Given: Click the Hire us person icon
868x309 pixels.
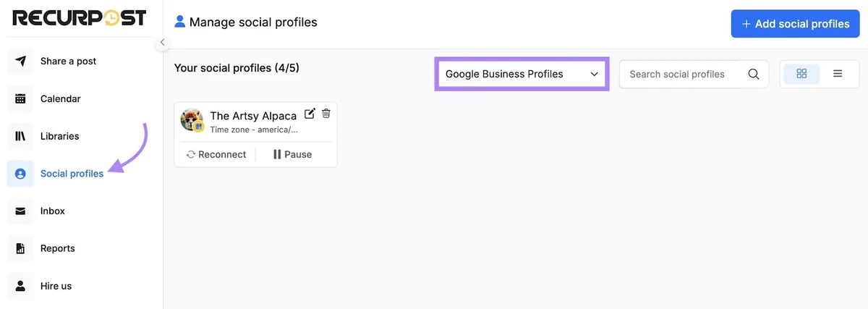Looking at the screenshot, I should click(x=20, y=286).
